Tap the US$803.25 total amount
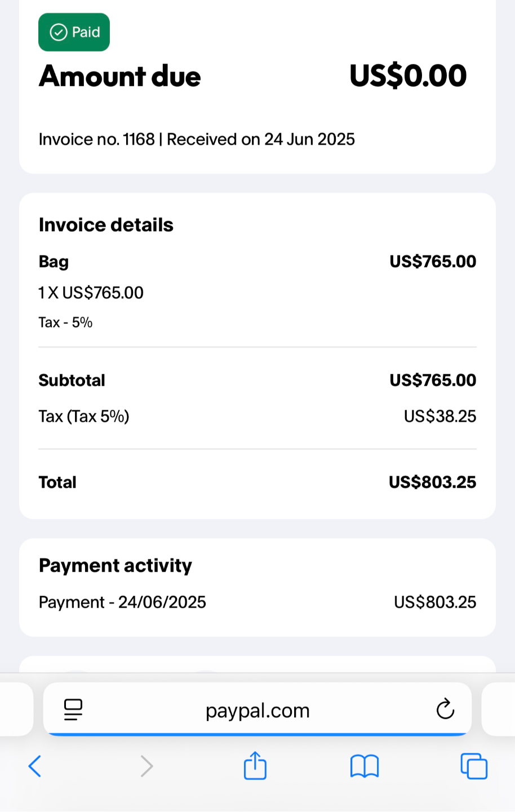The width and height of the screenshot is (515, 812). click(x=432, y=482)
